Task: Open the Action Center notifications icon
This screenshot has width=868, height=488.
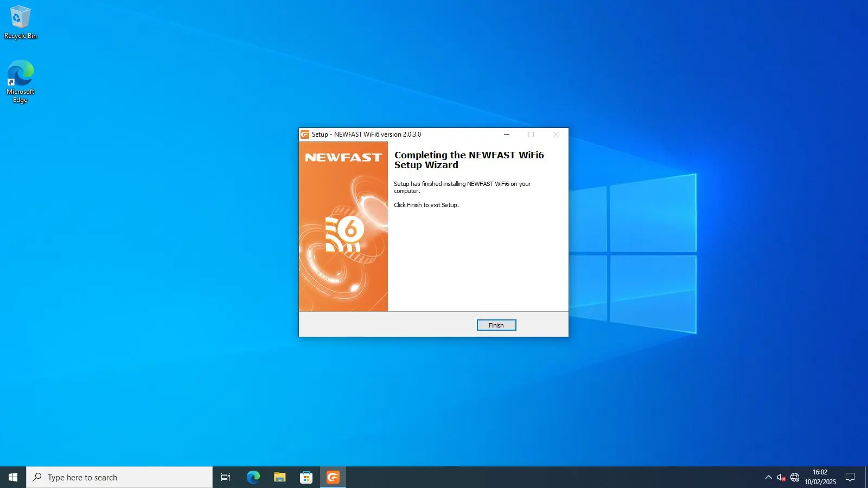Action: click(850, 477)
